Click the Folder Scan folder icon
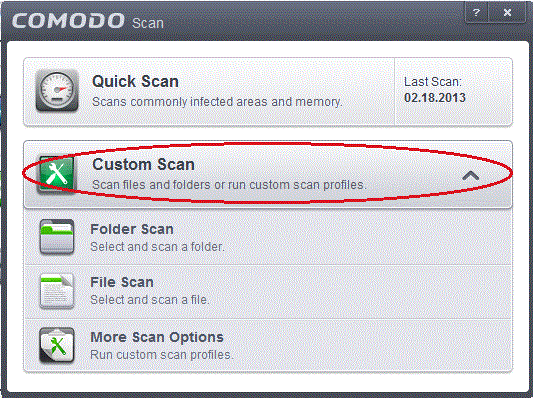533x398 pixels. pyautogui.click(x=57, y=237)
